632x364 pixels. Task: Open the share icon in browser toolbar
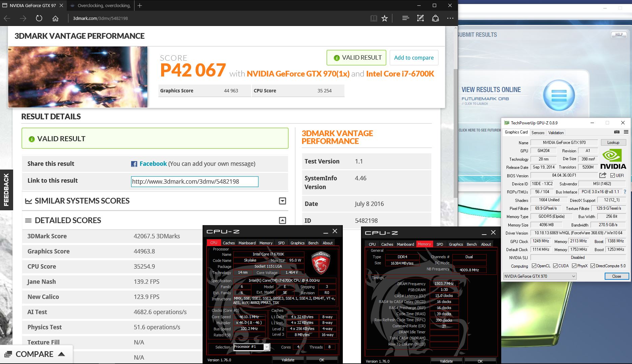(x=435, y=18)
